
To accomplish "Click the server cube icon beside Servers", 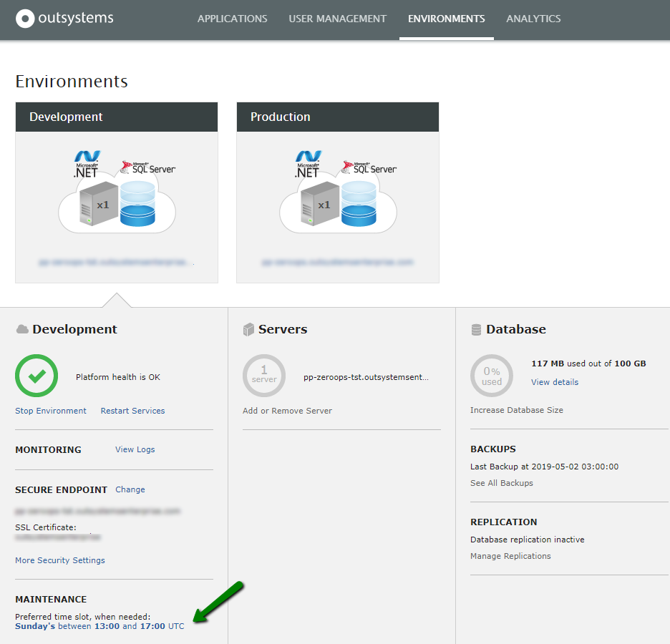I will (x=248, y=329).
